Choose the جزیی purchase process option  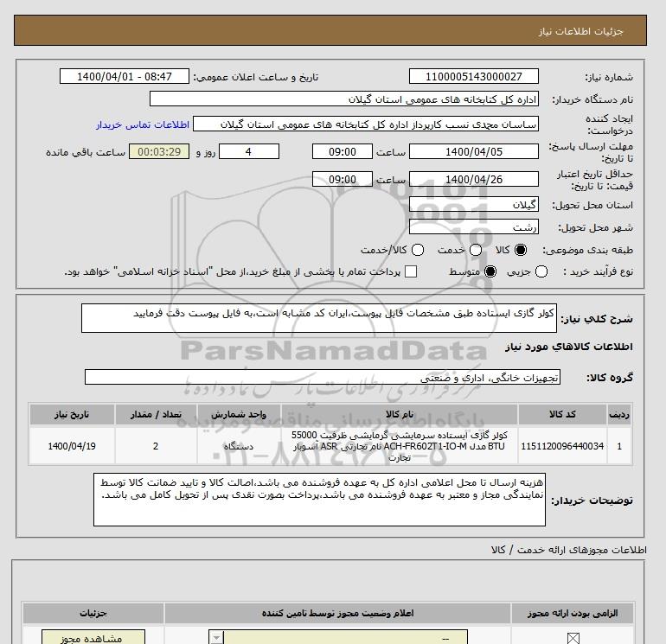tap(542, 271)
